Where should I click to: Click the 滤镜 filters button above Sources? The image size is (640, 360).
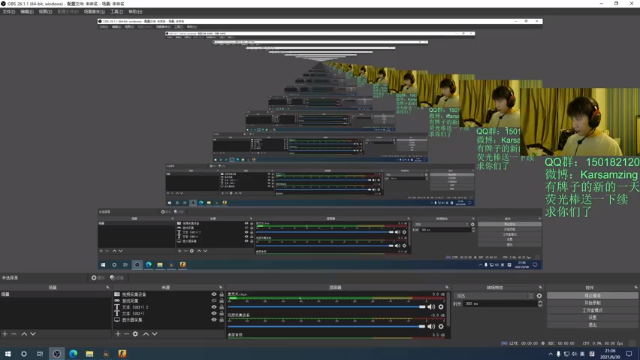[x=117, y=278]
